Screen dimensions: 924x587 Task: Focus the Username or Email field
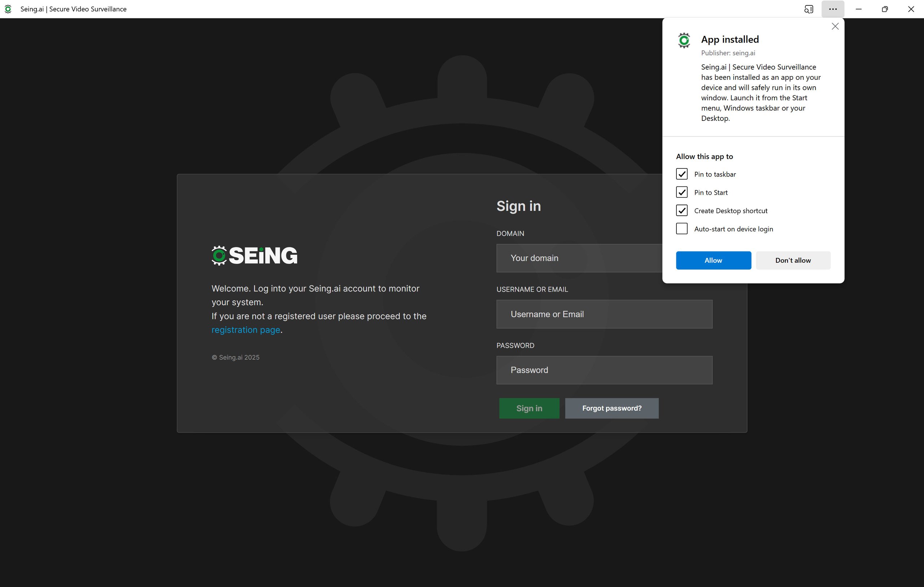tap(604, 314)
